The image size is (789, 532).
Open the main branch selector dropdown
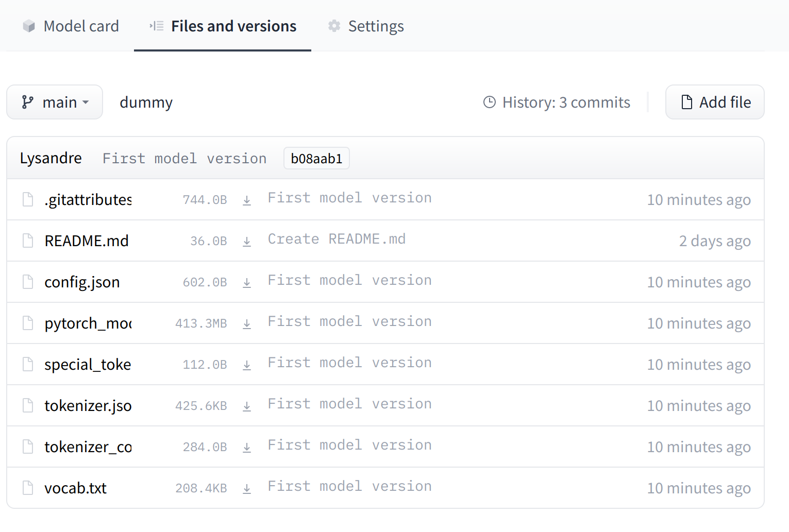(x=54, y=102)
